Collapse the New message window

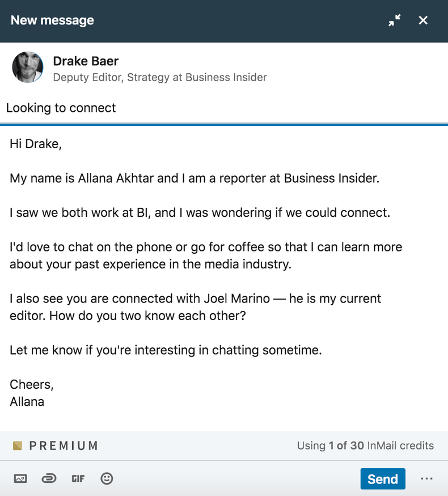[394, 20]
